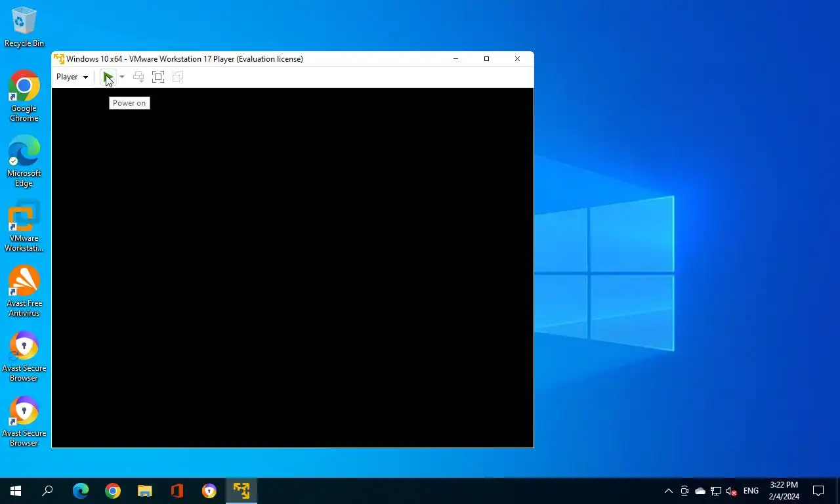Open File Explorer from taskbar
840x504 pixels.
[145, 491]
